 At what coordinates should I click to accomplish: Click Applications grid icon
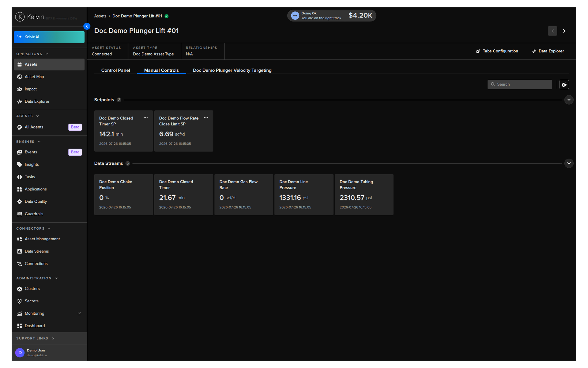click(20, 189)
